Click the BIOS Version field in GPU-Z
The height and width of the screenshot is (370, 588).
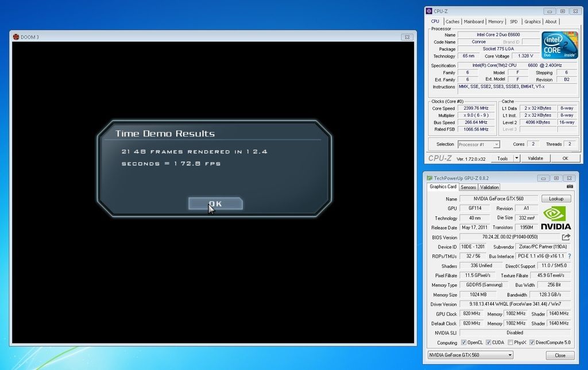click(x=510, y=237)
